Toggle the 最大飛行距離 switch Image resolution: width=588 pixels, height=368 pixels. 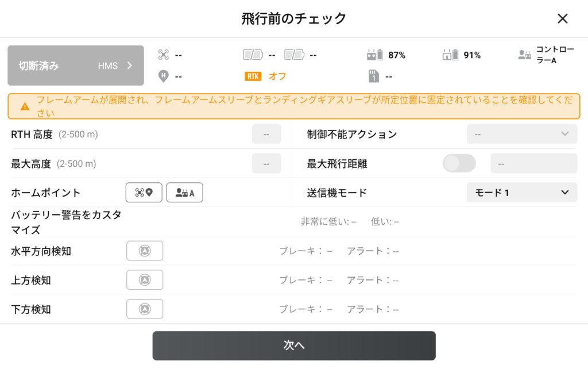click(459, 163)
